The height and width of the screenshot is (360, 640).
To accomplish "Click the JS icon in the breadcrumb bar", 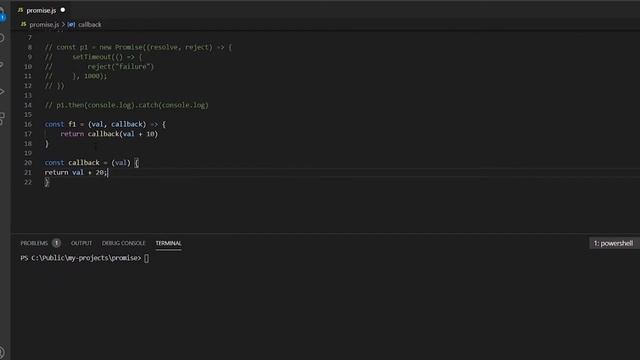I will coord(23,24).
